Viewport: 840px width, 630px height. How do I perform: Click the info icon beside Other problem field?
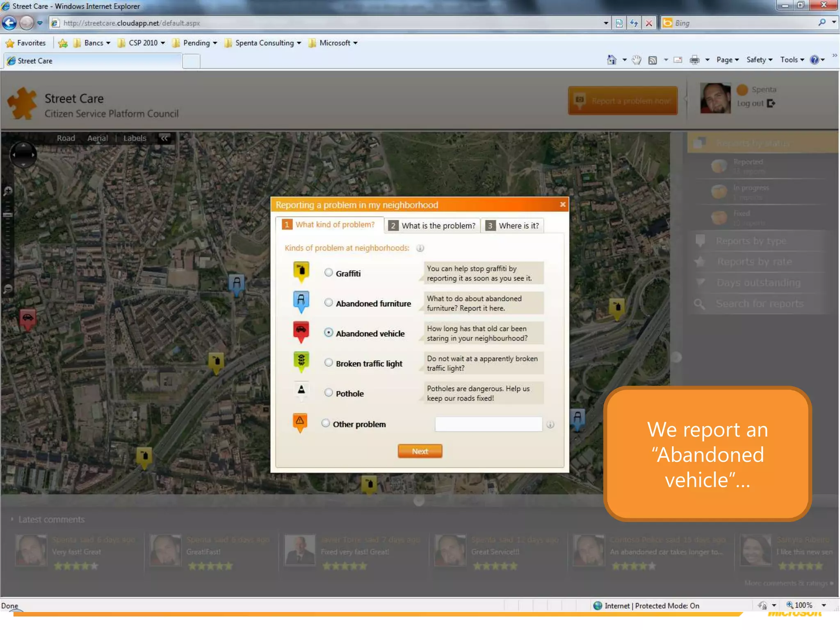click(x=550, y=425)
